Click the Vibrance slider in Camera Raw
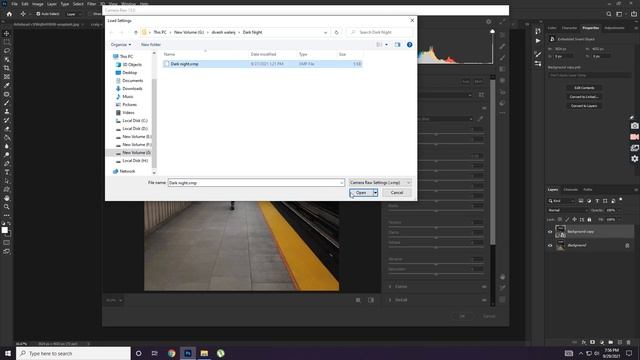Viewport: 640px width, 360px height. pyautogui.click(x=436, y=264)
